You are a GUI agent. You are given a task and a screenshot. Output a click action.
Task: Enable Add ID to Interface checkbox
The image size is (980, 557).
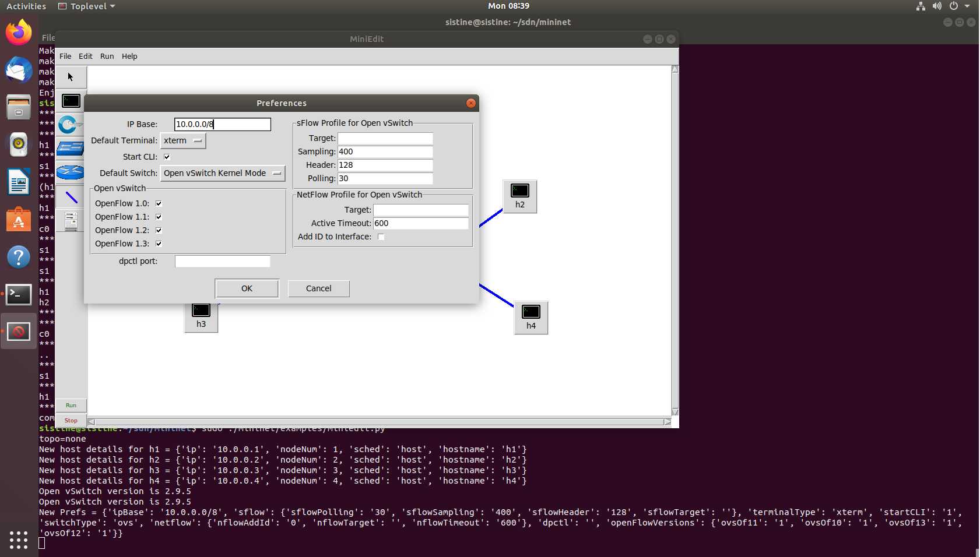[x=381, y=237]
